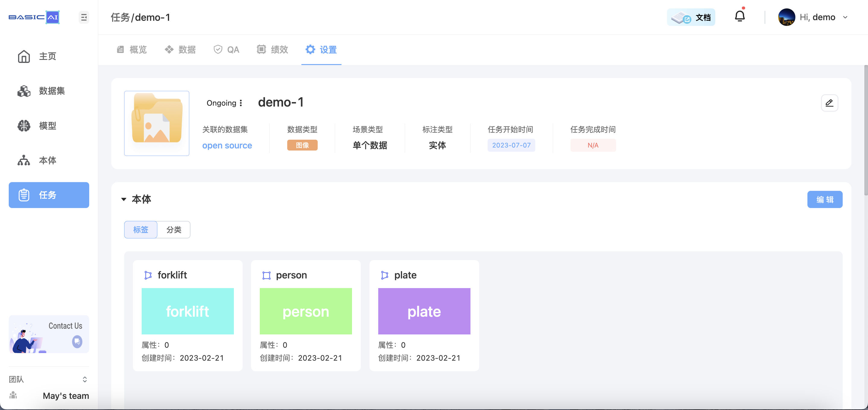
Task: Open Contact Us chat bubble icon
Action: tap(77, 341)
